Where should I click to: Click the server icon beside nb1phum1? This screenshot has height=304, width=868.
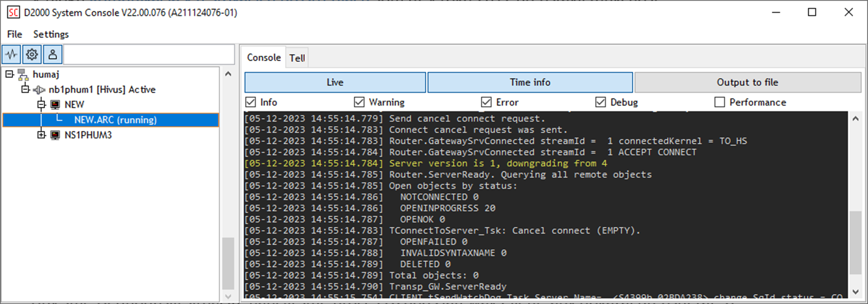(39, 90)
